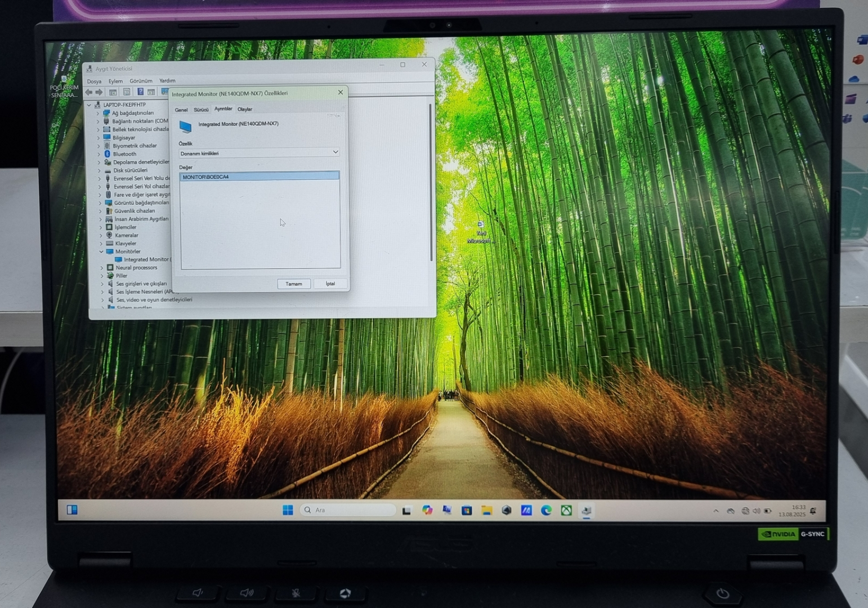Image resolution: width=868 pixels, height=608 pixels.
Task: Open the notification bell in system tray
Action: 813,511
